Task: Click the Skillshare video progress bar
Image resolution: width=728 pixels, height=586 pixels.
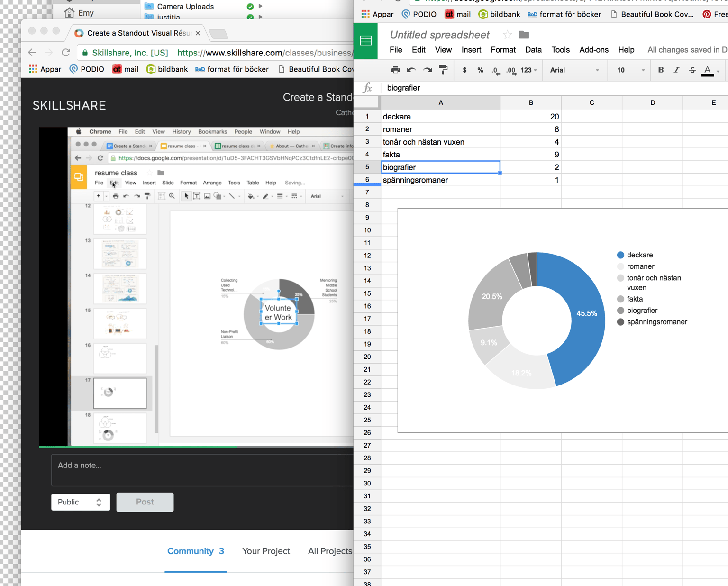Action: [x=196, y=447]
